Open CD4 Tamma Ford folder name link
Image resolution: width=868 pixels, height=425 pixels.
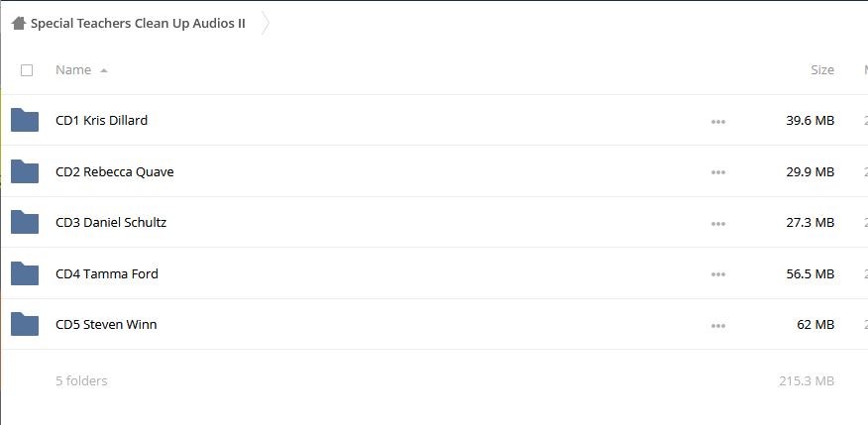coord(107,273)
